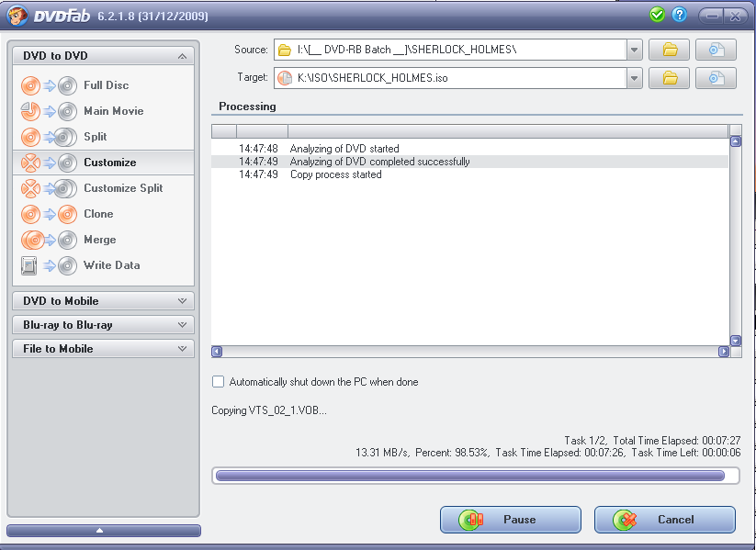Click the narrow first log column header

[224, 131]
